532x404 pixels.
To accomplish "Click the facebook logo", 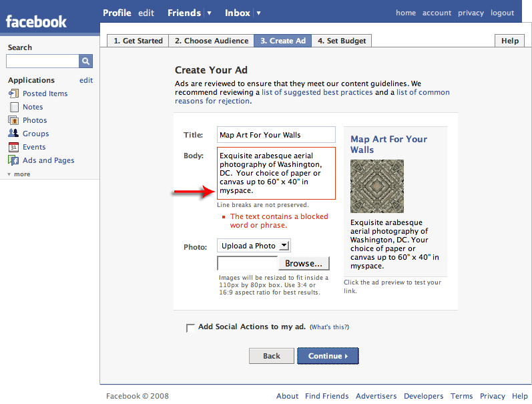I will (36, 22).
